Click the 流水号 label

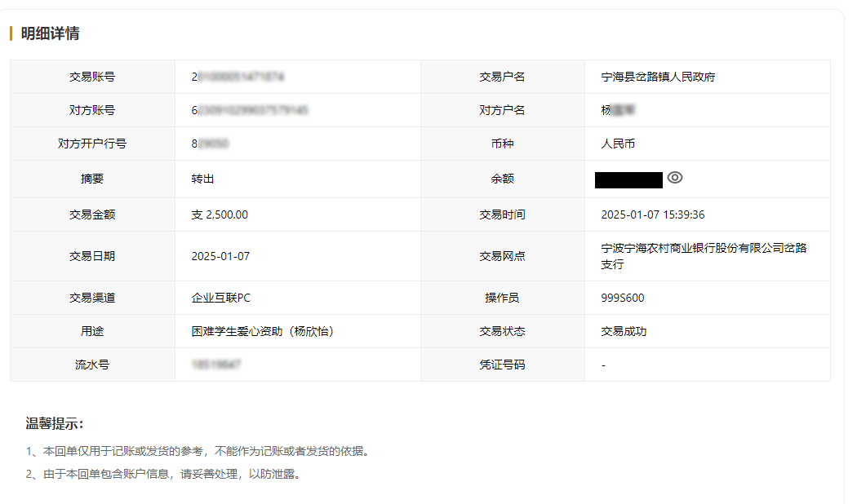tap(91, 365)
